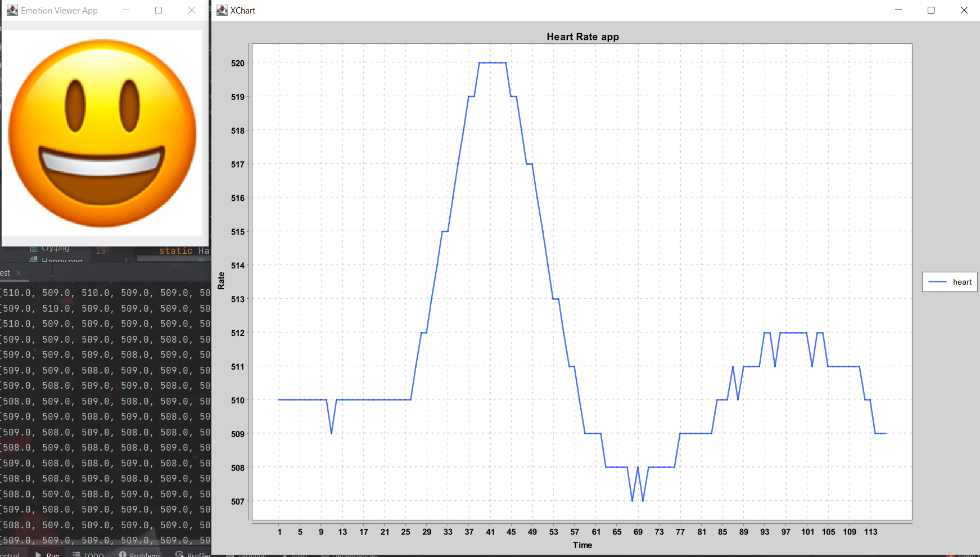Maximize the Emotion Viewer App window
The image size is (980, 557).
point(159,10)
